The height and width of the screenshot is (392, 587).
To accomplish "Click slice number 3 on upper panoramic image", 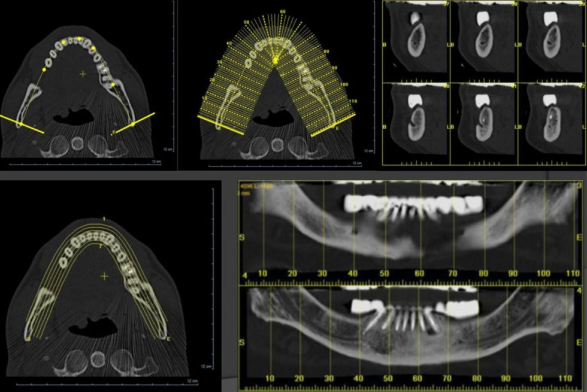I will click(x=579, y=184).
